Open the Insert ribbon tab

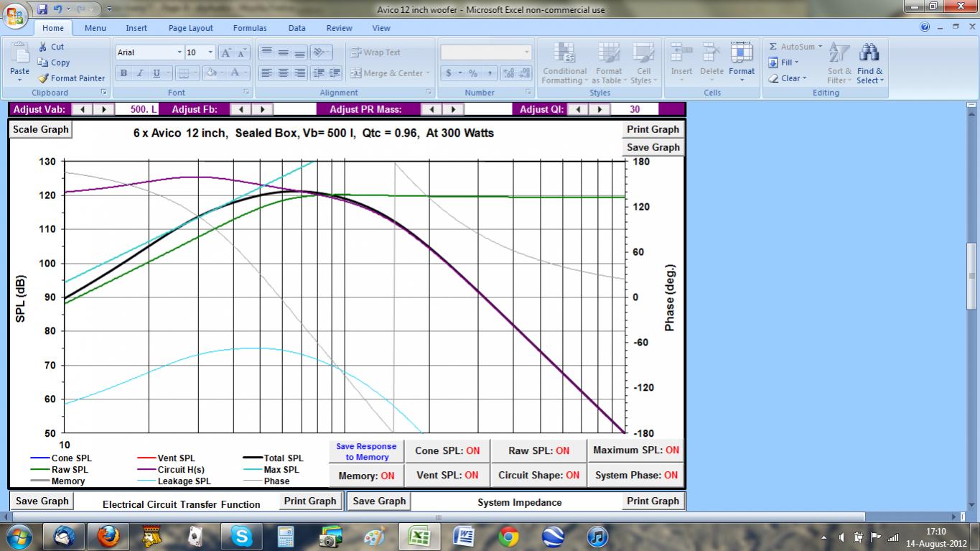coord(136,28)
